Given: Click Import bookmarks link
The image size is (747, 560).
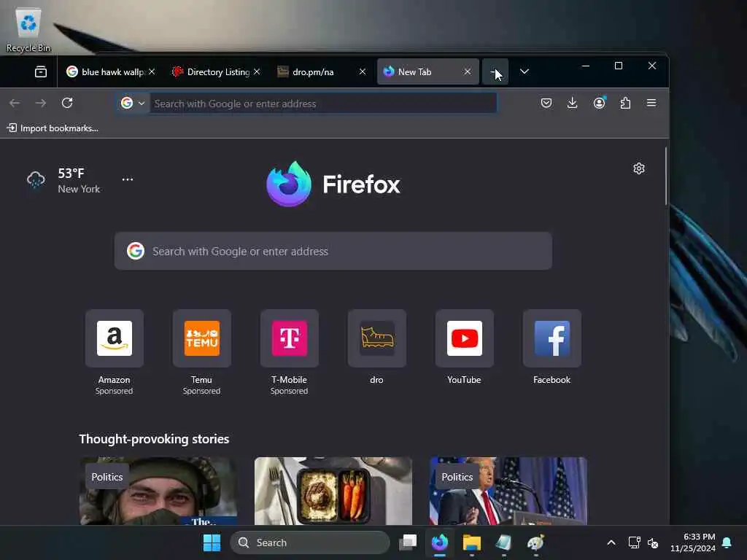Looking at the screenshot, I should [x=53, y=128].
